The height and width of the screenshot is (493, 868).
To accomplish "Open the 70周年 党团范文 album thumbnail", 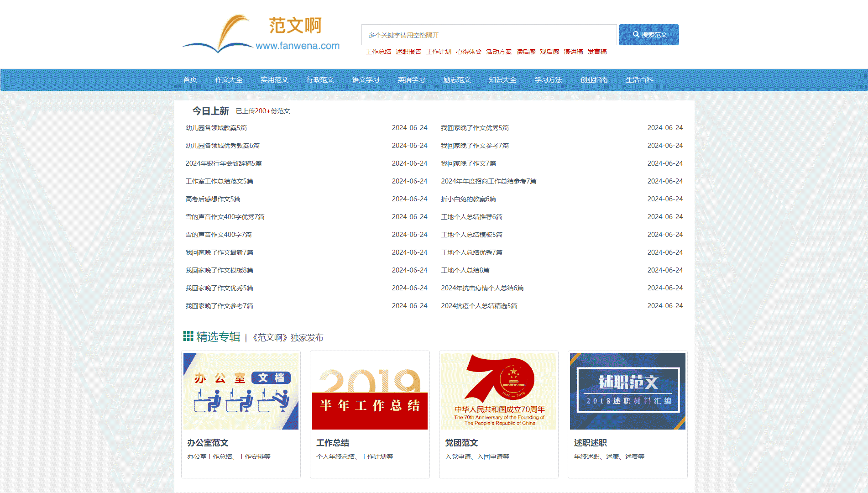I will coord(499,391).
